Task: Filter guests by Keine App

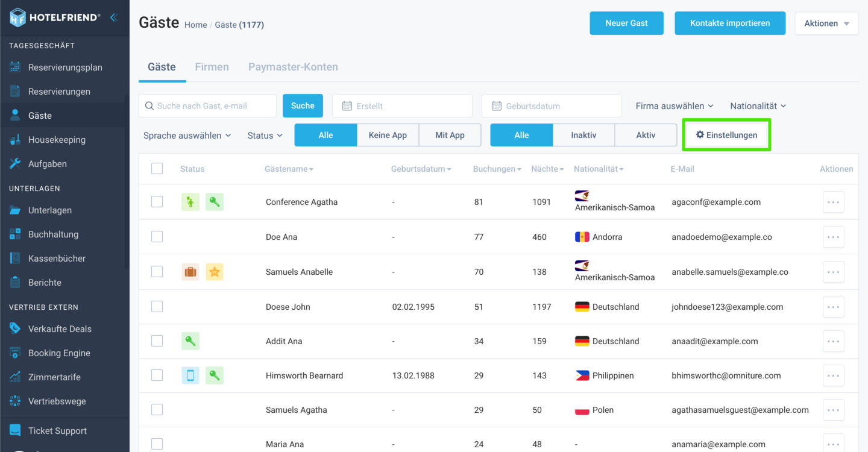Action: (388, 135)
